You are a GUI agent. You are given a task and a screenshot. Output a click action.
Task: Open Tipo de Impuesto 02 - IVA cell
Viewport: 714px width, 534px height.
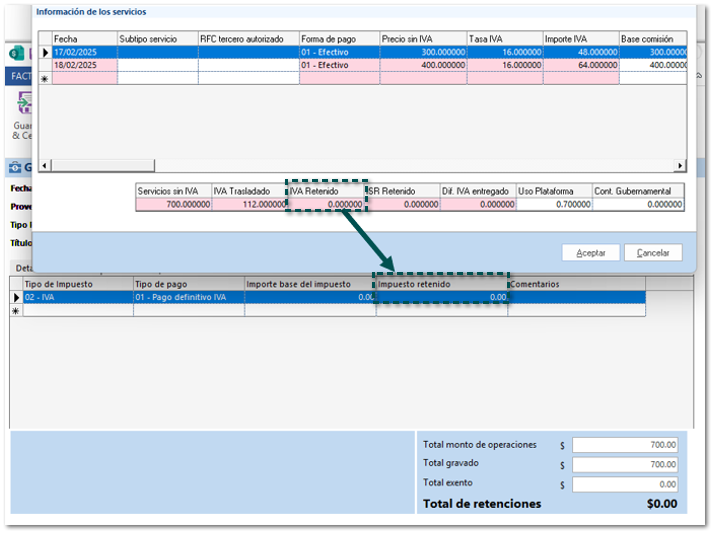click(x=77, y=297)
